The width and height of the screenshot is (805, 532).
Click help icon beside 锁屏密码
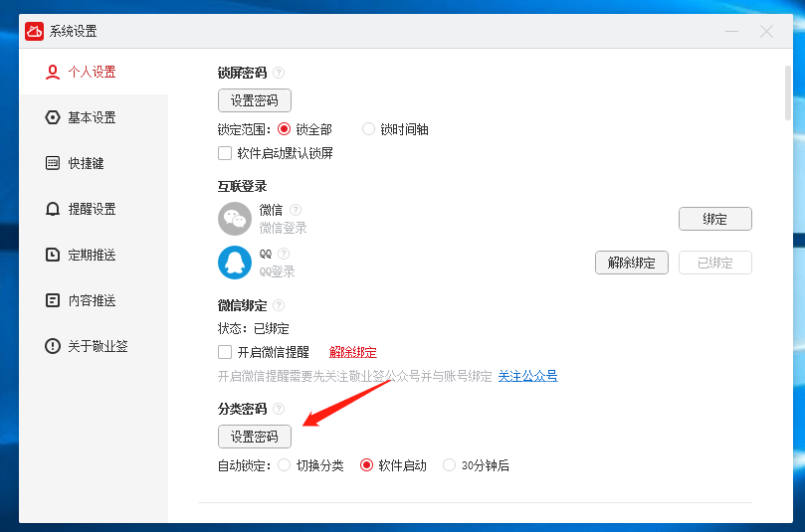(279, 73)
